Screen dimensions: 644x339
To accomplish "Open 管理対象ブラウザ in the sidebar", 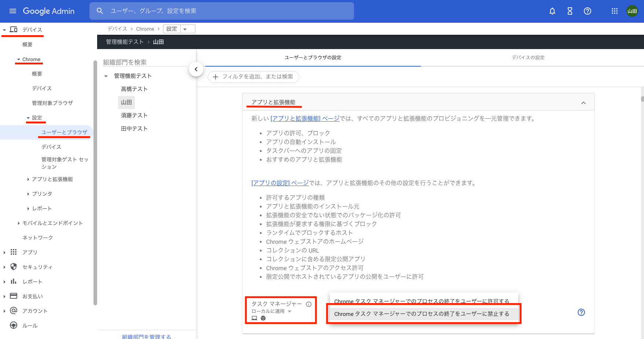I will click(x=52, y=103).
